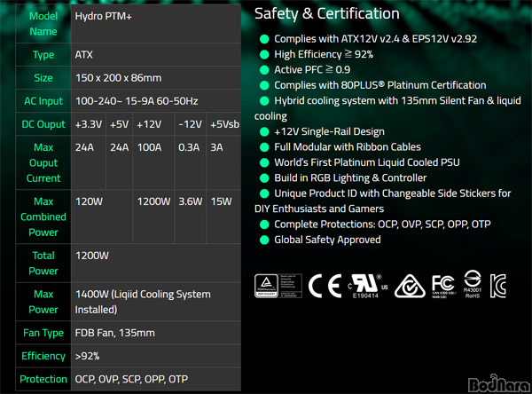
Task: Select the 3.6W combined power cell
Action: [x=191, y=217]
